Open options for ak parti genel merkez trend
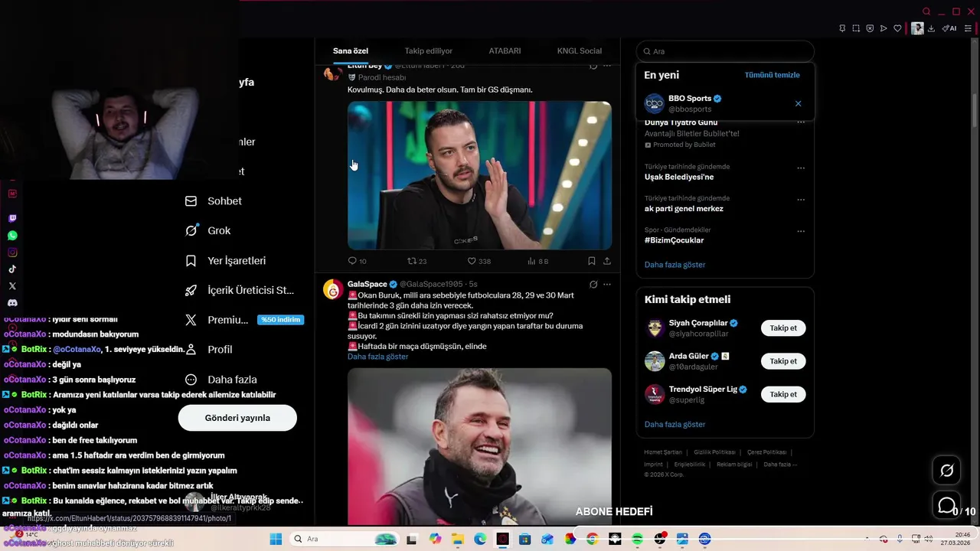The image size is (980, 551). (x=801, y=200)
